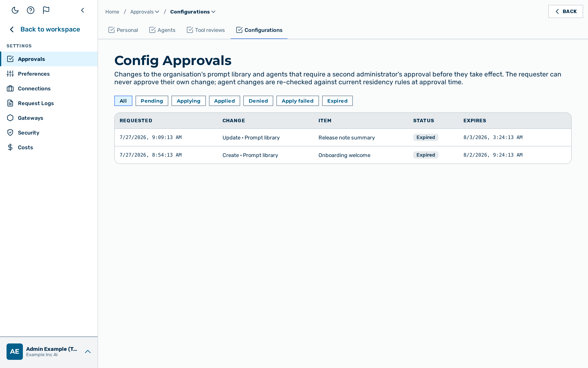The width and height of the screenshot is (588, 368).
Task: Click the EXPIRES column header
Action: pyautogui.click(x=475, y=120)
